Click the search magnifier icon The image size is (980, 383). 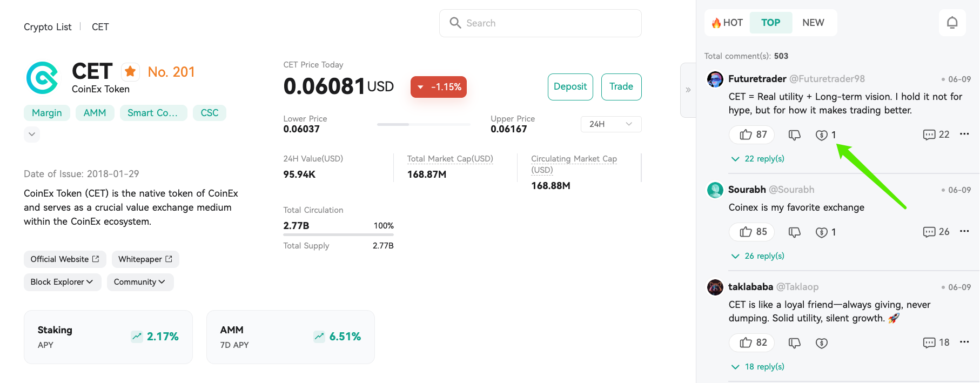455,23
